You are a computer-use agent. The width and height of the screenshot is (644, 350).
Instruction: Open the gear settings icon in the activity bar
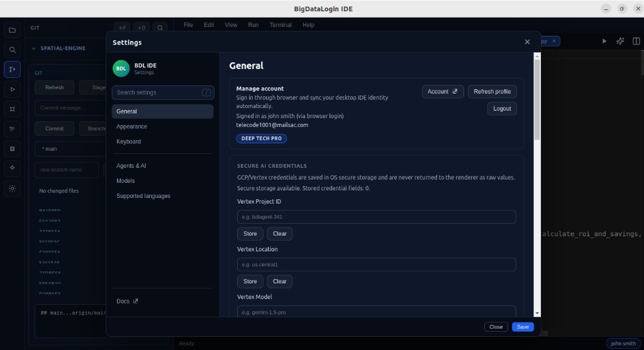click(x=13, y=189)
